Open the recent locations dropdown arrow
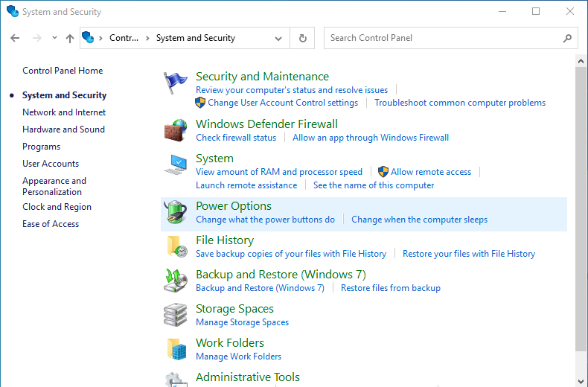This screenshot has height=387, width=588. tap(55, 37)
